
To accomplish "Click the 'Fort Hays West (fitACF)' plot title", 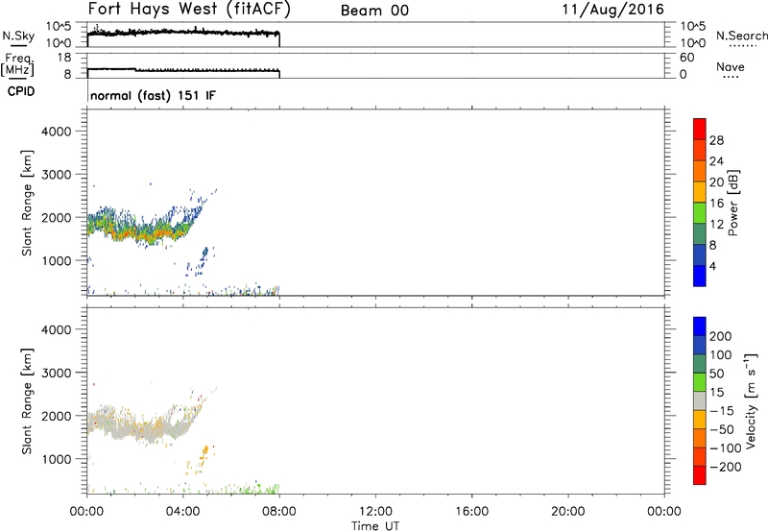I will point(189,10).
